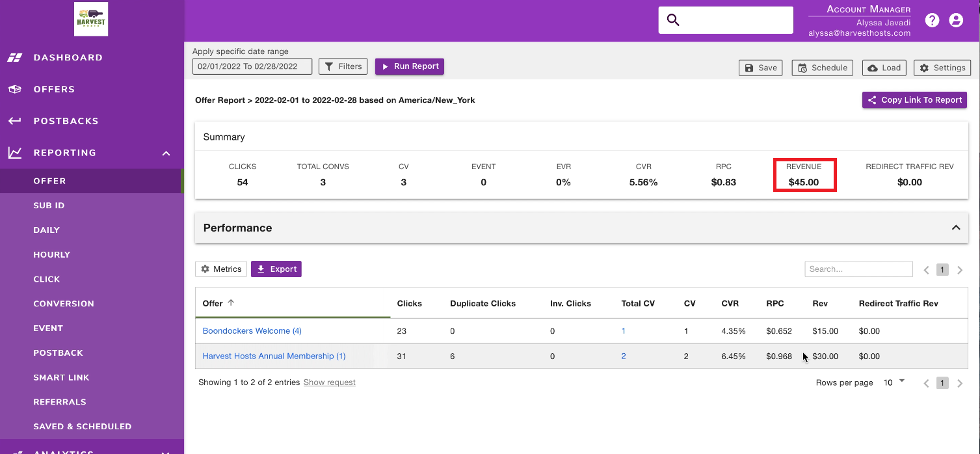Click the Inv. Clicks column header
Image resolution: width=980 pixels, height=454 pixels.
(x=571, y=304)
